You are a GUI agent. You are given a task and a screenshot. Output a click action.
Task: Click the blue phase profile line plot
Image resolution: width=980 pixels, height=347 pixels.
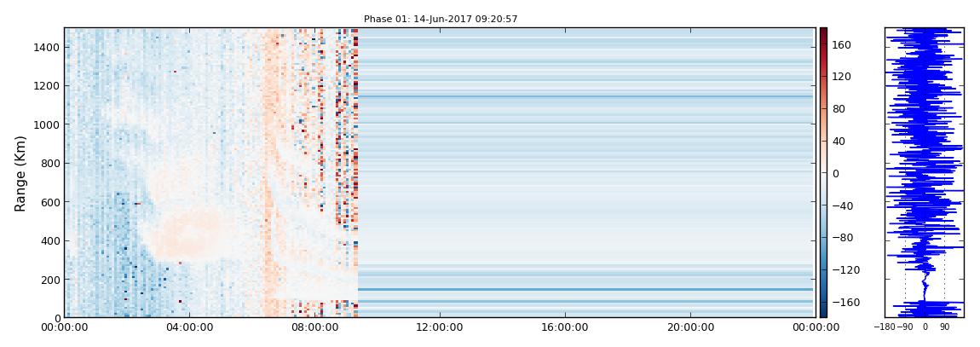pyautogui.click(x=925, y=173)
